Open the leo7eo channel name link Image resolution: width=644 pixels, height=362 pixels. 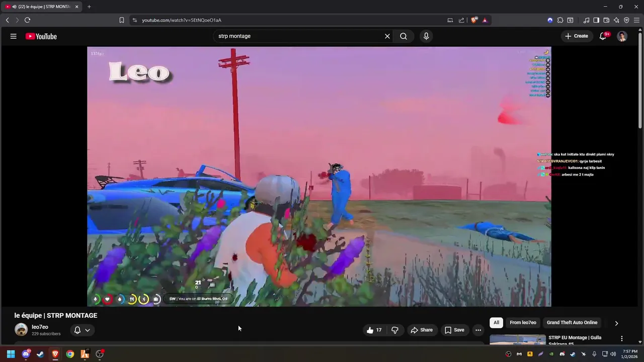(x=40, y=327)
